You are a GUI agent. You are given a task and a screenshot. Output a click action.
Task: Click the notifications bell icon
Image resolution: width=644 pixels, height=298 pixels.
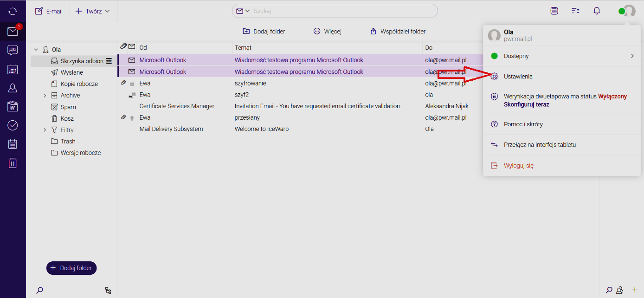597,11
